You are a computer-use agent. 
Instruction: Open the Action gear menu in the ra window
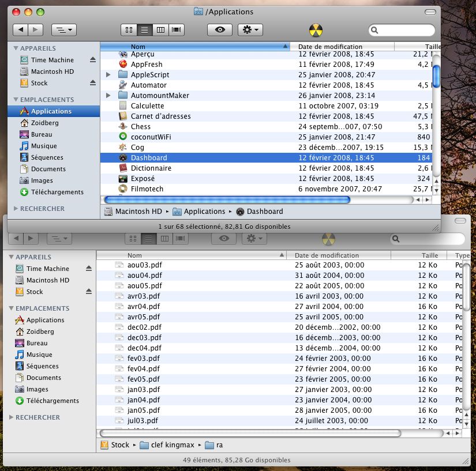click(x=254, y=238)
